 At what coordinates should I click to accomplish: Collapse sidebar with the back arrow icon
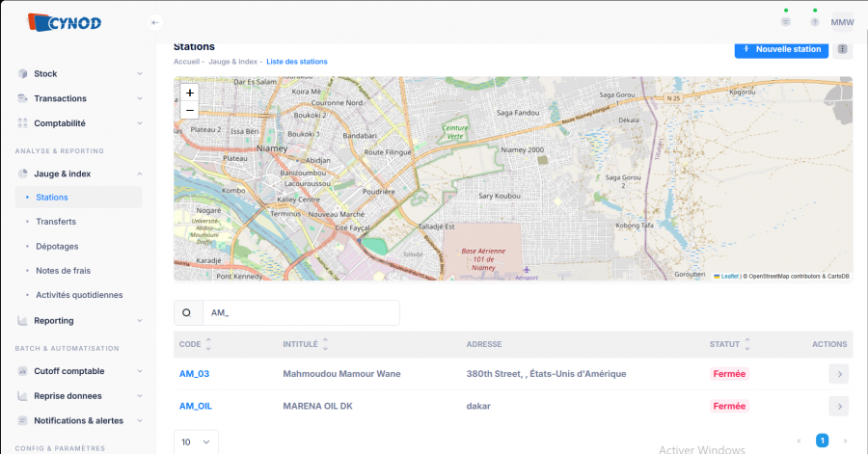coord(156,22)
